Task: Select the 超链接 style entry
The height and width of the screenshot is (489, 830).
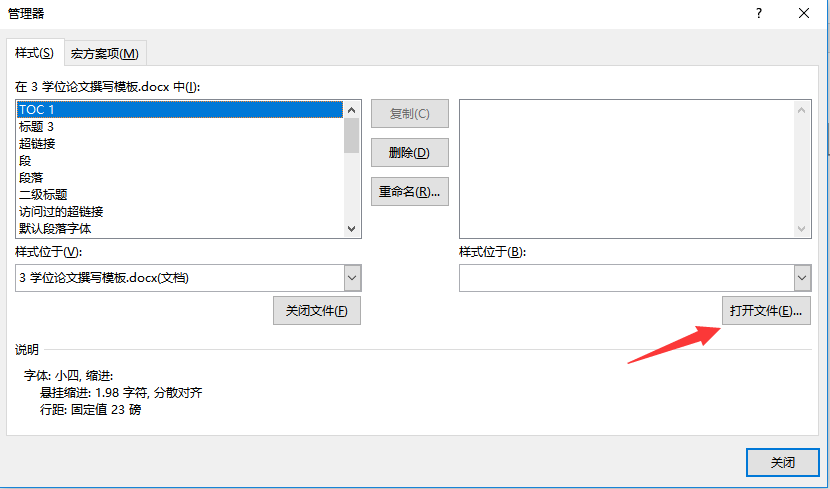Action: 37,143
